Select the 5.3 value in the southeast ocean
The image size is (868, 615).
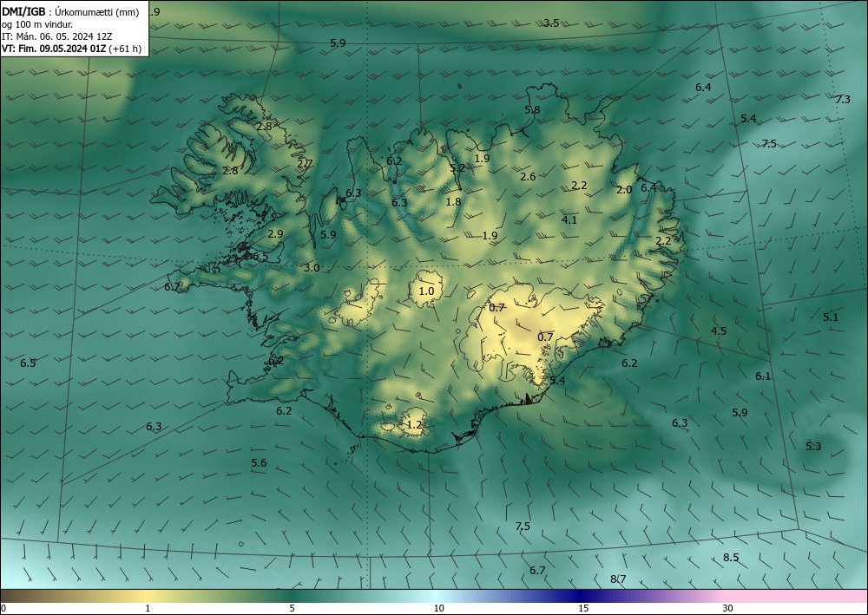(813, 447)
